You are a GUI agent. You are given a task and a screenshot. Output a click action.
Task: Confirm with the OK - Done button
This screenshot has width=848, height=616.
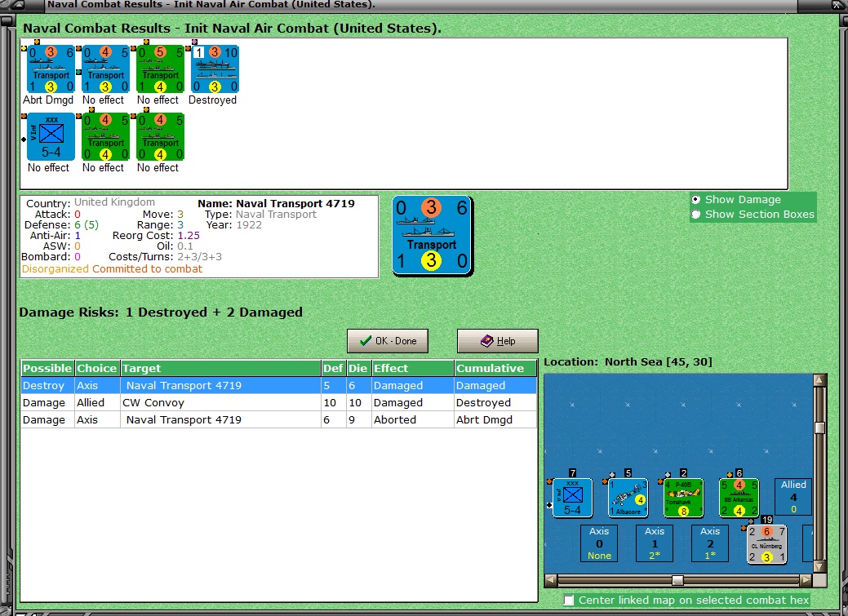pos(387,341)
